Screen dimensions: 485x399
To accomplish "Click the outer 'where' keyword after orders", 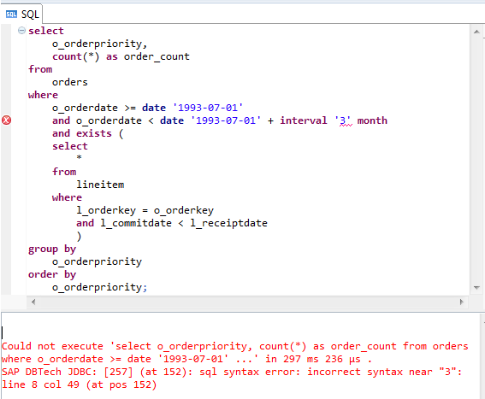I will click(x=43, y=95).
